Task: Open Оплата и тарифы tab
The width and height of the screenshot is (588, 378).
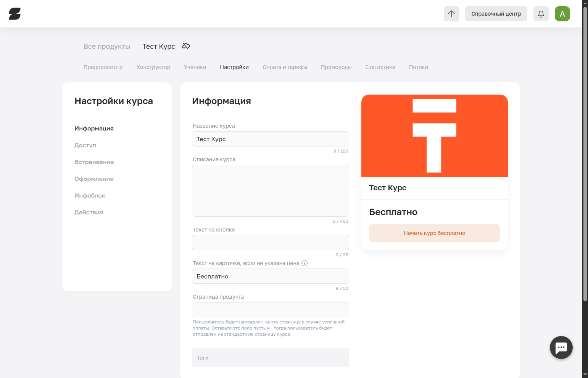Action: [285, 67]
